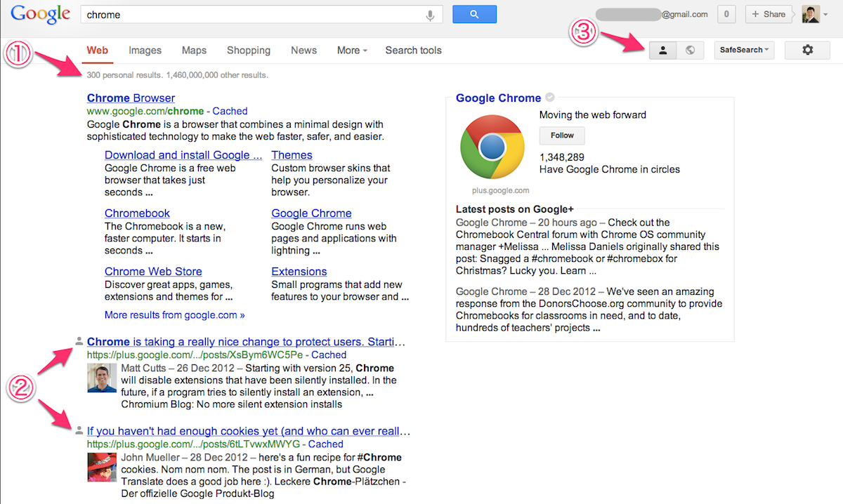Click Moving the web forward tagline
843x504 pixels.
tap(593, 115)
